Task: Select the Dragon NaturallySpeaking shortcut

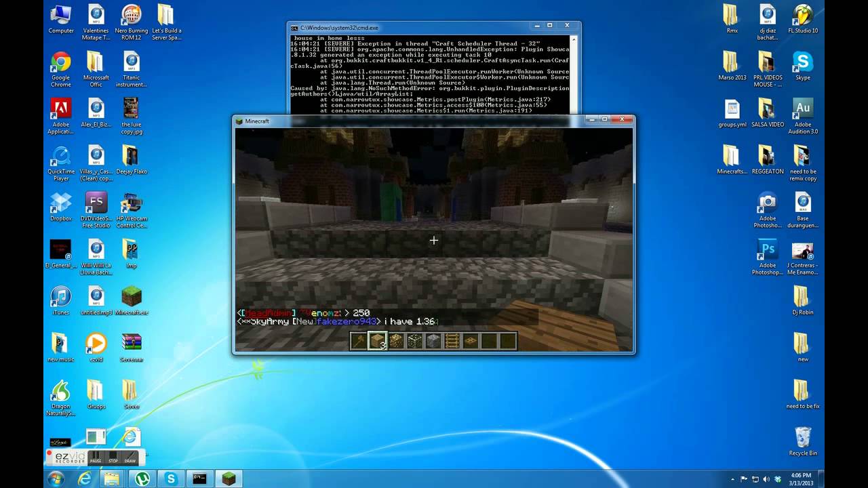Action: pos(61,398)
